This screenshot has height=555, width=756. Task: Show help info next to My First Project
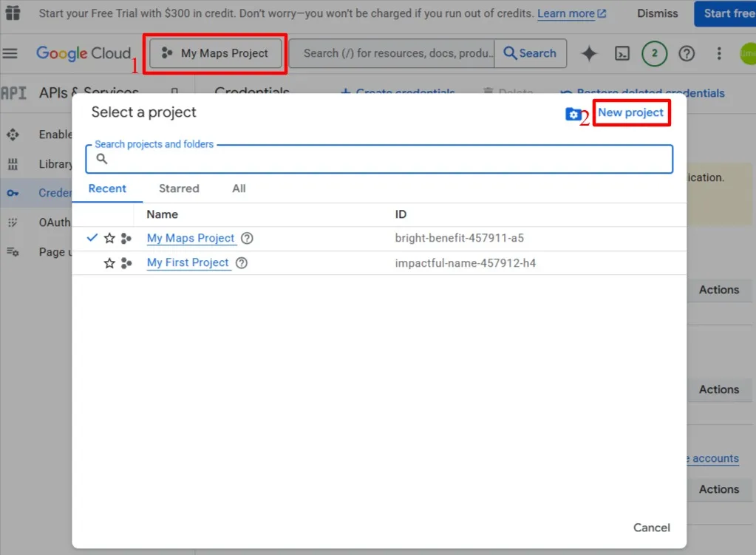pos(242,263)
